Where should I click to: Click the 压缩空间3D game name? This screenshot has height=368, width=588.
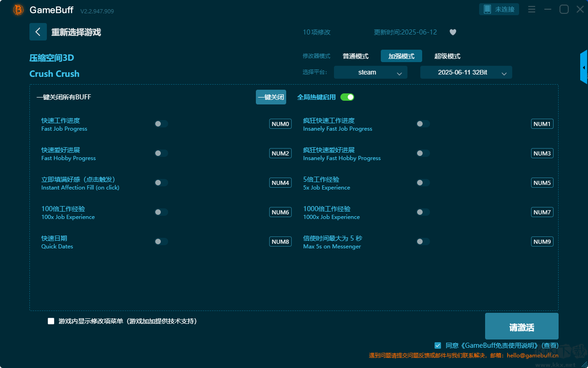click(x=51, y=57)
